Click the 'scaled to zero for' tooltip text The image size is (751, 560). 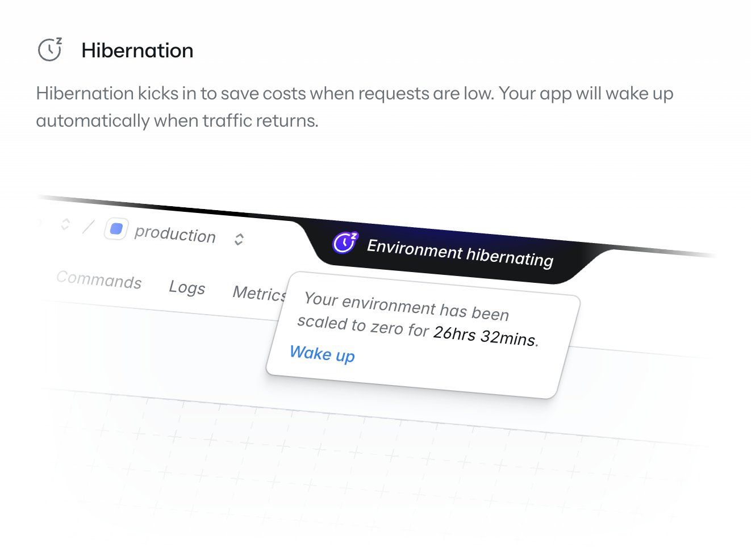point(362,325)
